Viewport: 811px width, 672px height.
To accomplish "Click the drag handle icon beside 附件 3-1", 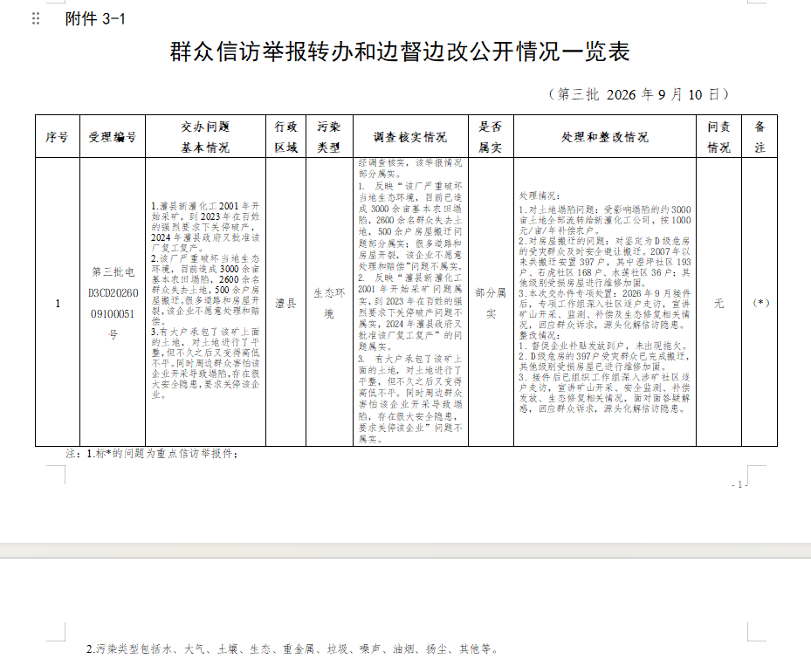I will pos(36,19).
